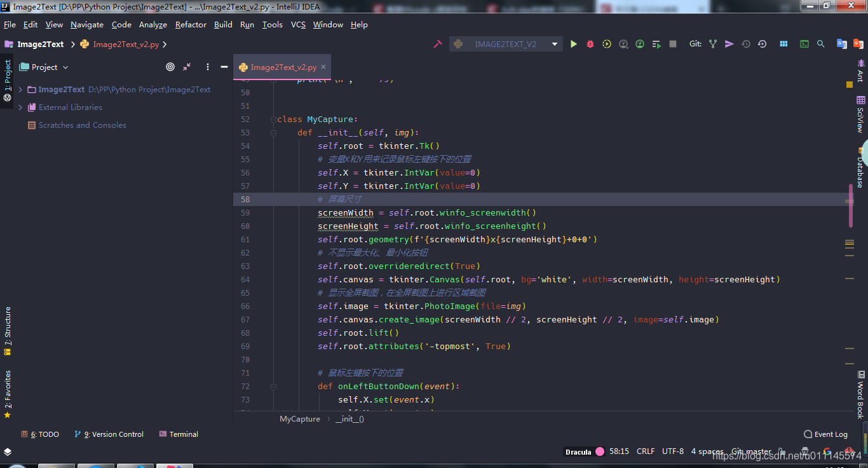Open the VCS menu
The height and width of the screenshot is (468, 868).
click(298, 24)
